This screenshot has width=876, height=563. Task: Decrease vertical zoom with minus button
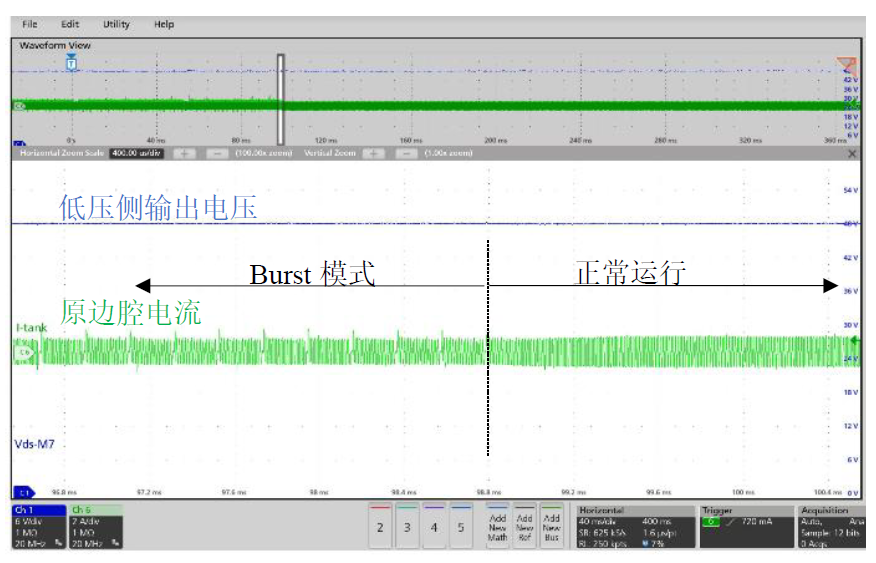click(406, 154)
